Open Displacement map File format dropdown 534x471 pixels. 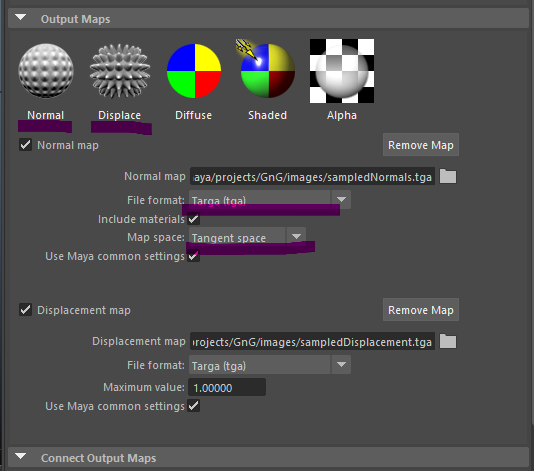click(270, 365)
